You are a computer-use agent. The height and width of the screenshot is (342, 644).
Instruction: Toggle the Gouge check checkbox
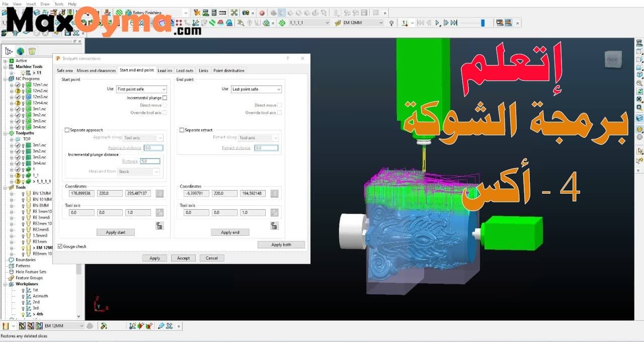coord(60,246)
